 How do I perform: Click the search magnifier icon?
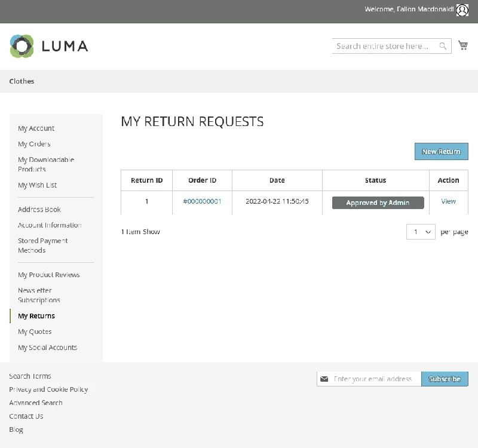443,46
